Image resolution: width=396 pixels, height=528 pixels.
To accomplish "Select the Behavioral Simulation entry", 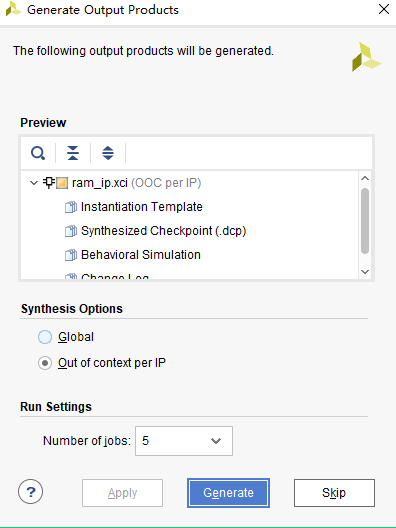I will click(x=141, y=255).
